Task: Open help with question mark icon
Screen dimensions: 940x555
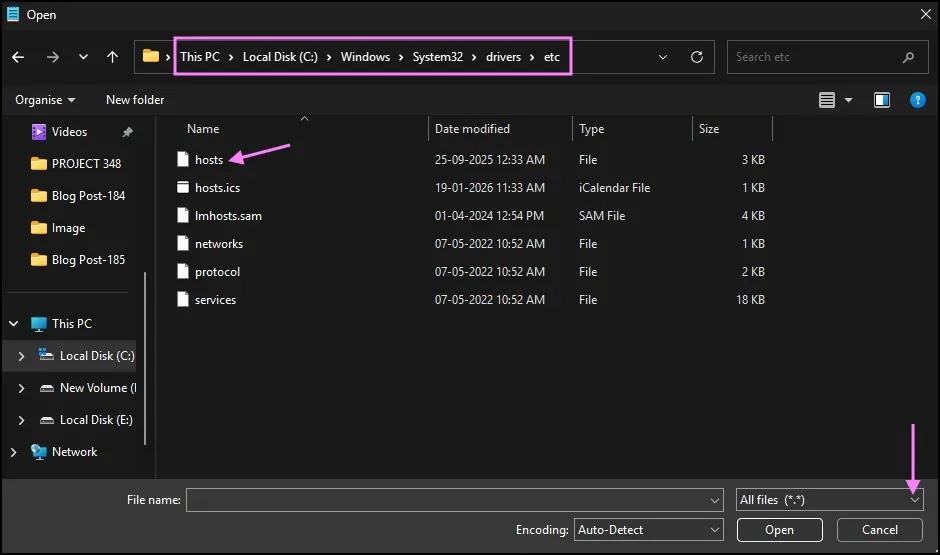Action: click(917, 100)
